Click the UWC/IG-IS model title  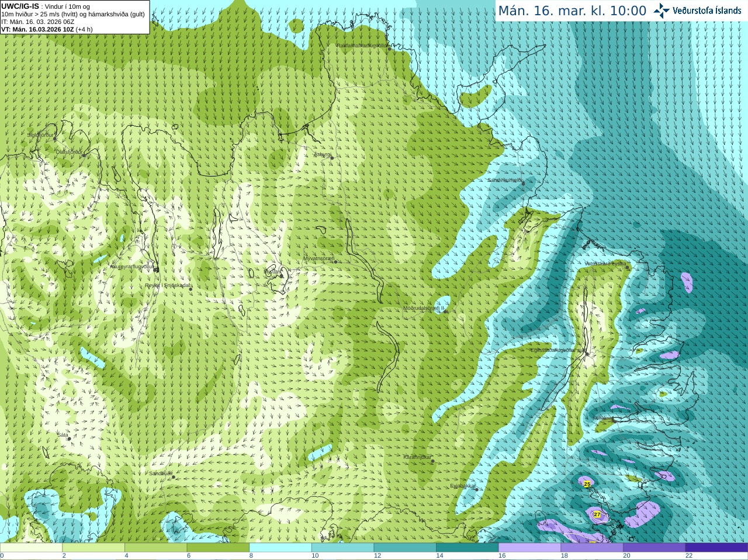(20, 6)
